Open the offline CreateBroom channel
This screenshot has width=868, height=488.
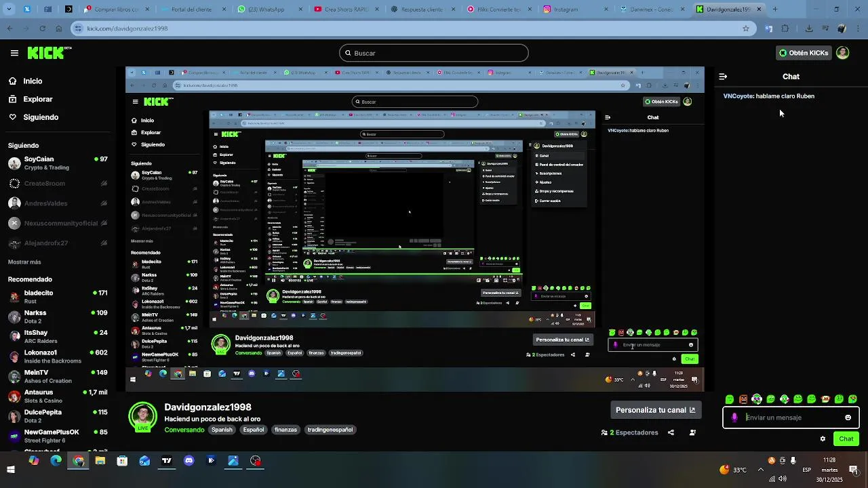point(57,184)
